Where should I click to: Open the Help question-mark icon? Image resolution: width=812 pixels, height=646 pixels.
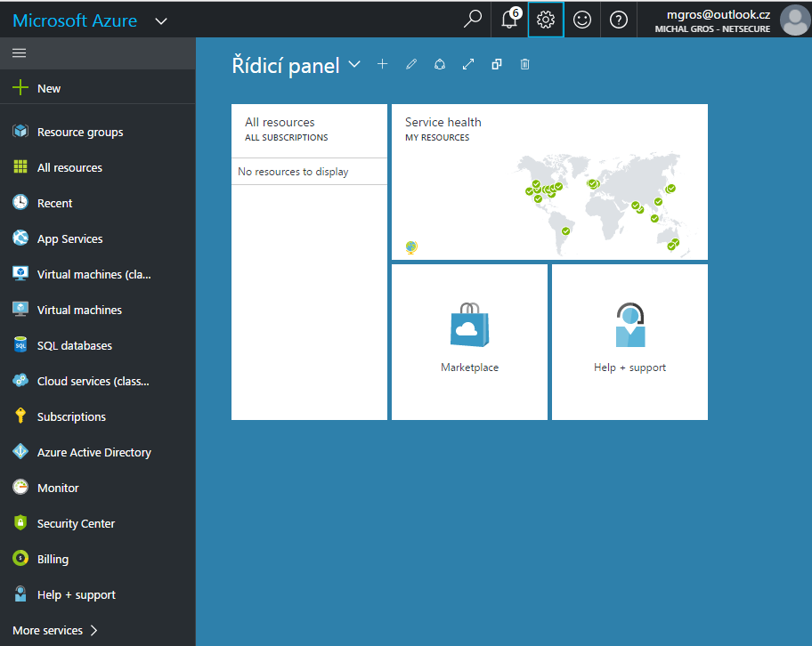pyautogui.click(x=618, y=19)
